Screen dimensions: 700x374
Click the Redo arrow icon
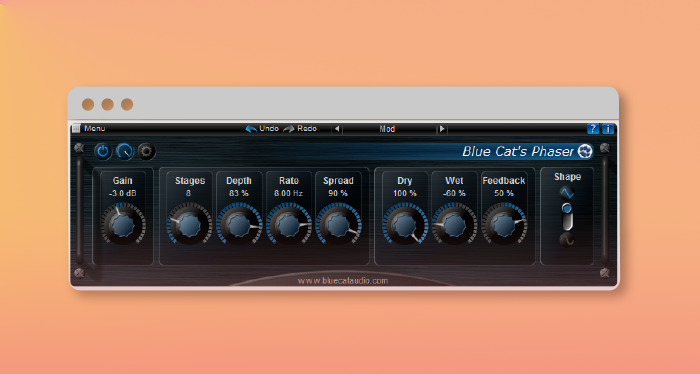289,129
